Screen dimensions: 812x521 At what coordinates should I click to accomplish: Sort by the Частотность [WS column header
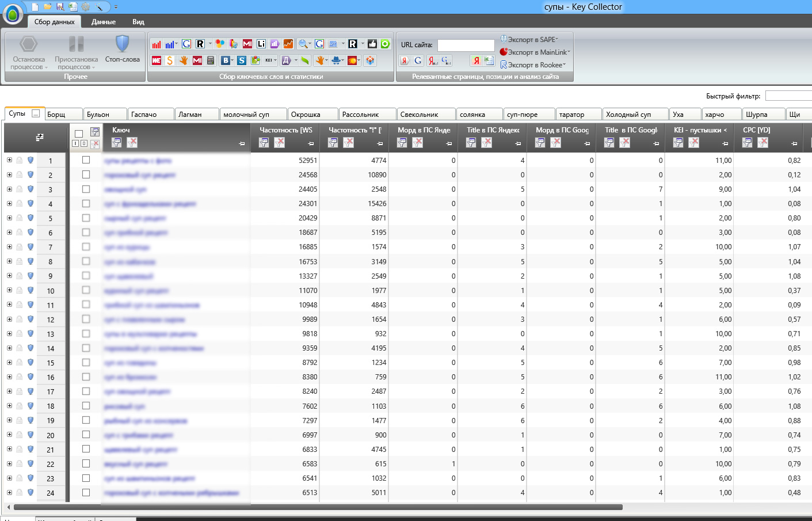[x=285, y=130]
